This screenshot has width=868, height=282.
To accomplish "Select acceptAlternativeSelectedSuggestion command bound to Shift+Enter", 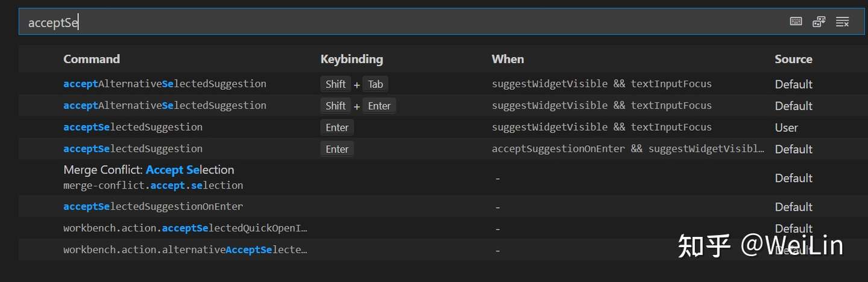I will [x=165, y=105].
